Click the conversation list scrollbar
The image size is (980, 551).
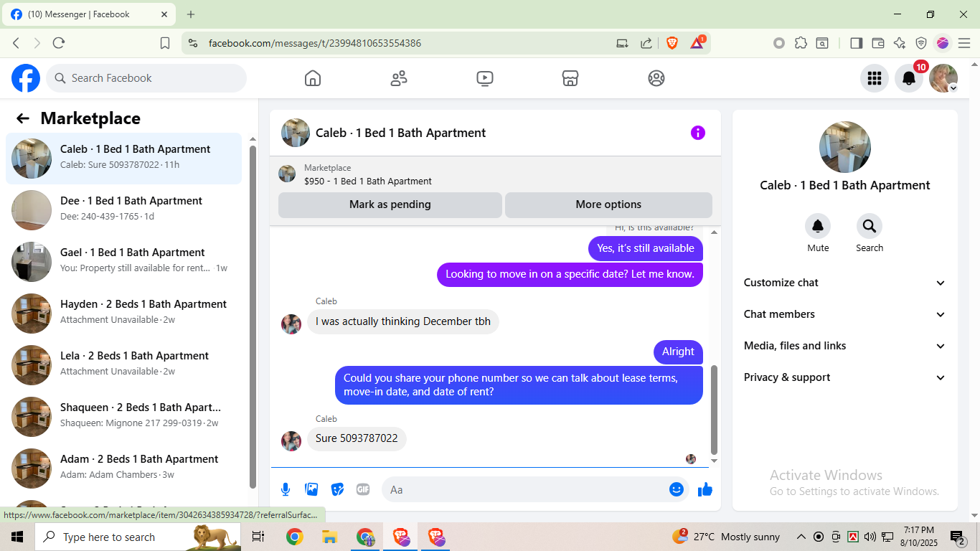click(253, 316)
